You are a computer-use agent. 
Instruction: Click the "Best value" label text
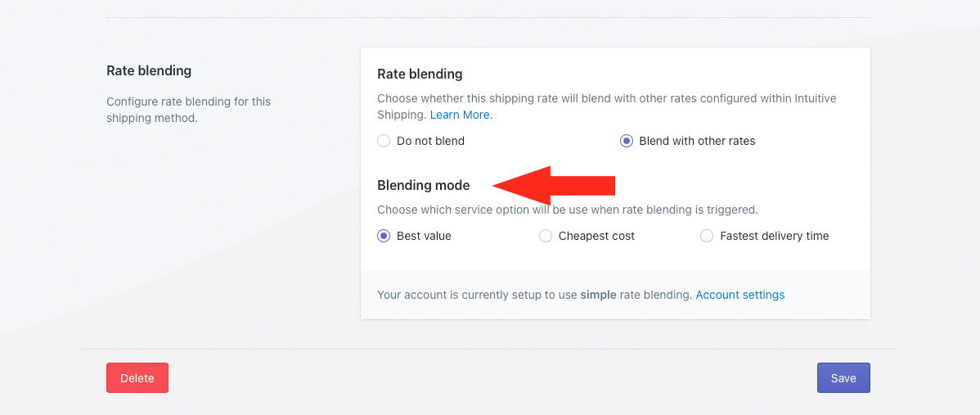424,236
